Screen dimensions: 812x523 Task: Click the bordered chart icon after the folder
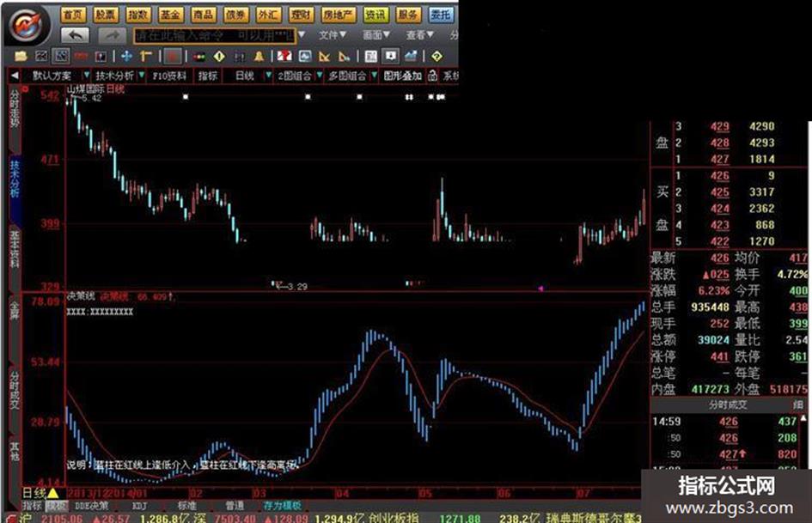pos(41,56)
